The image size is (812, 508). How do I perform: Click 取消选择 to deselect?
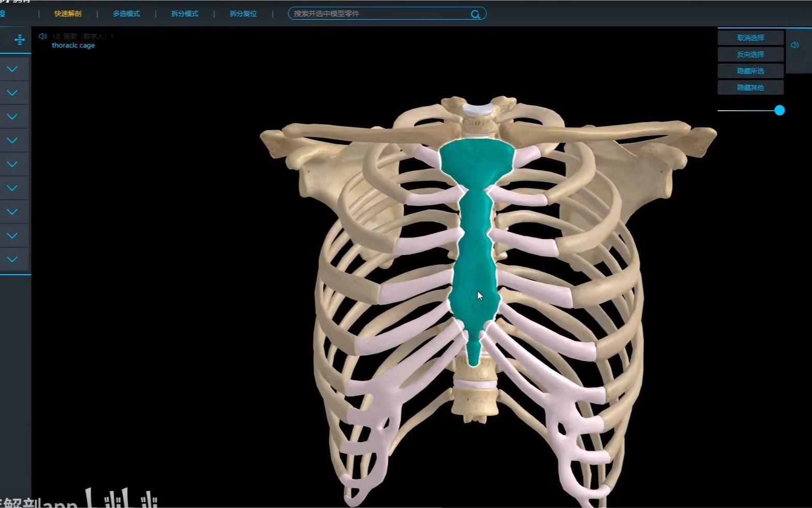coord(750,38)
